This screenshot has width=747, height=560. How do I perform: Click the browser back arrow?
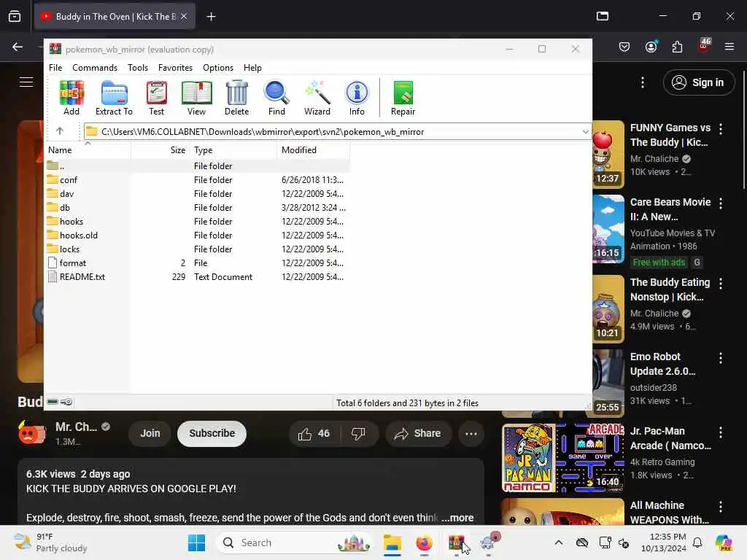18,47
